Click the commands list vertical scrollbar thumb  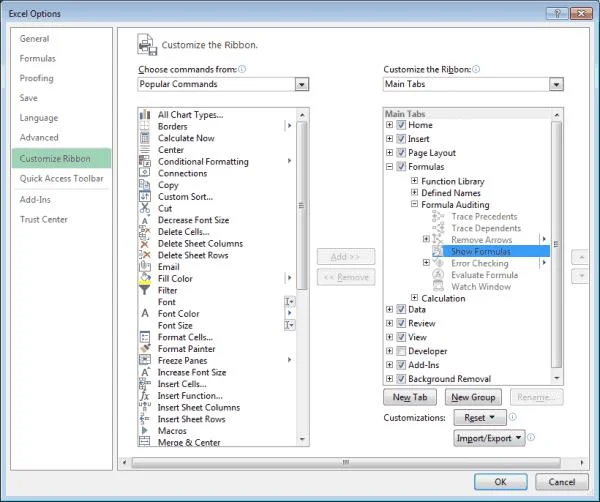coord(302,205)
